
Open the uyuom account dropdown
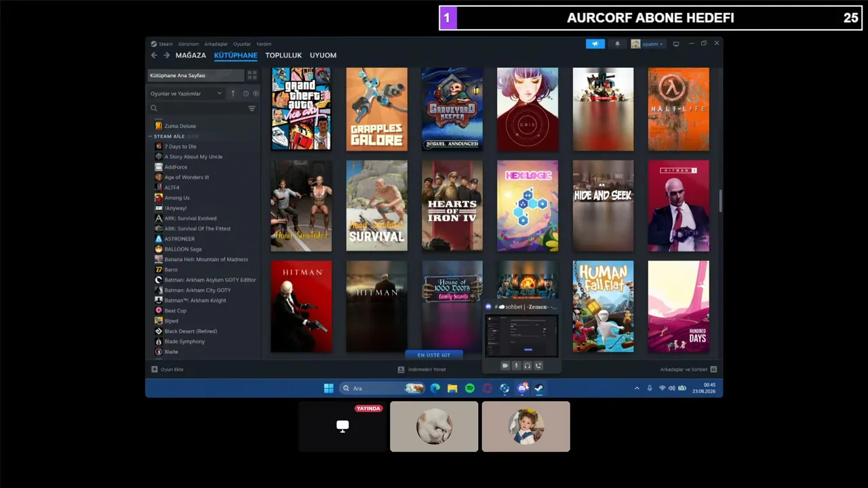click(x=648, y=44)
